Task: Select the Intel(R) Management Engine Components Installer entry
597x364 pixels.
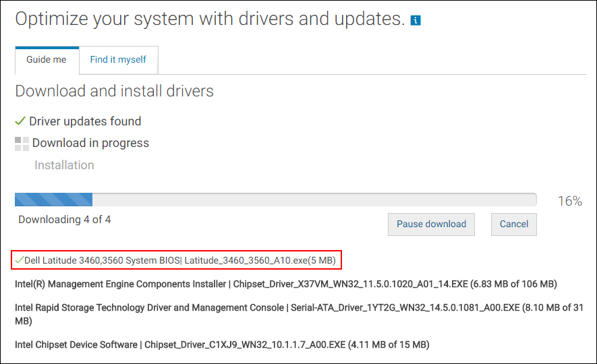Action: pos(286,284)
